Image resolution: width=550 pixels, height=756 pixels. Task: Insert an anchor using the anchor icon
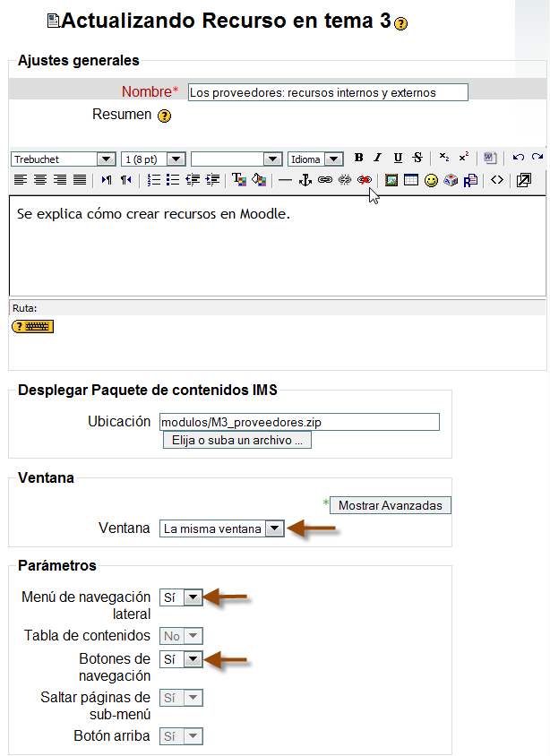click(x=305, y=180)
